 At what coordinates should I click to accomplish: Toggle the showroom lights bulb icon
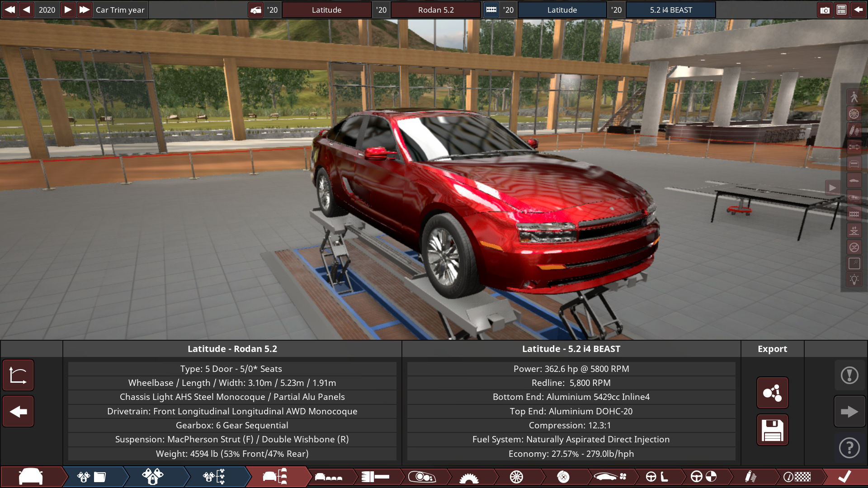[x=854, y=280]
